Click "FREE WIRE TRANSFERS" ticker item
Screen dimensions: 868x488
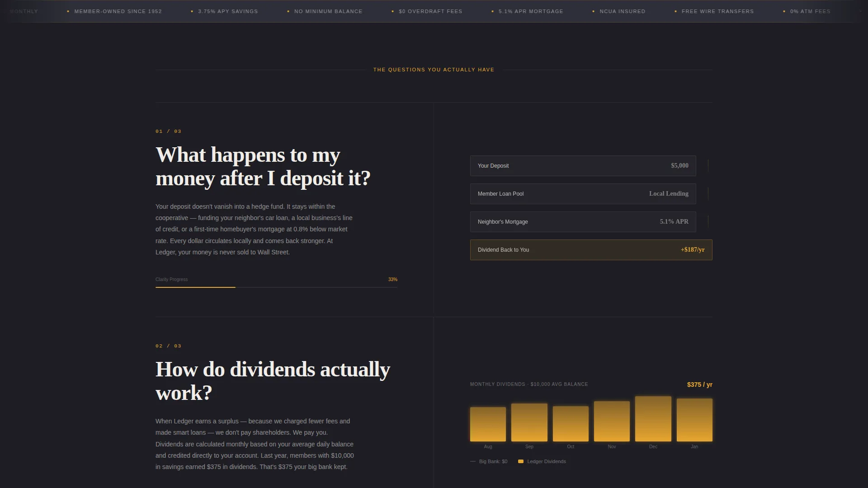coord(717,11)
